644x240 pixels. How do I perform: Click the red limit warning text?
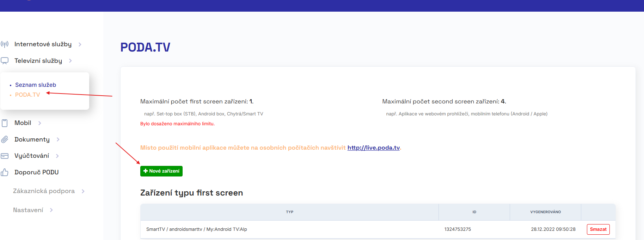point(177,124)
